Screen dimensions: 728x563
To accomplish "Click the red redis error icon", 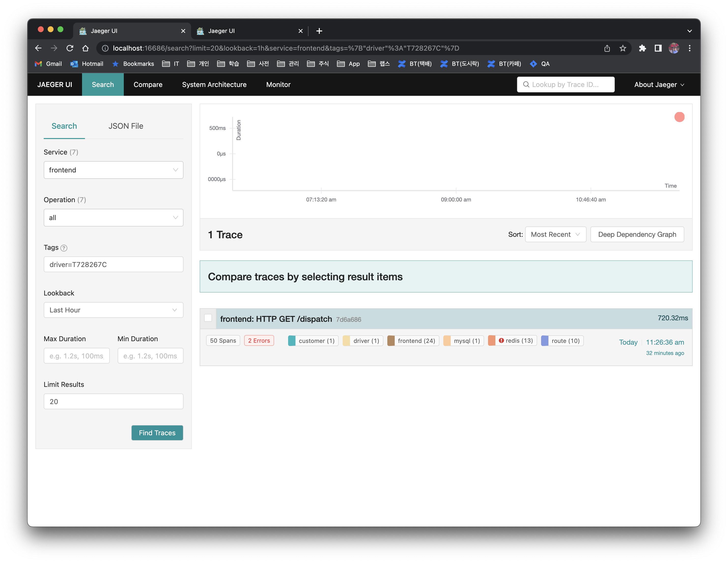I will point(501,340).
